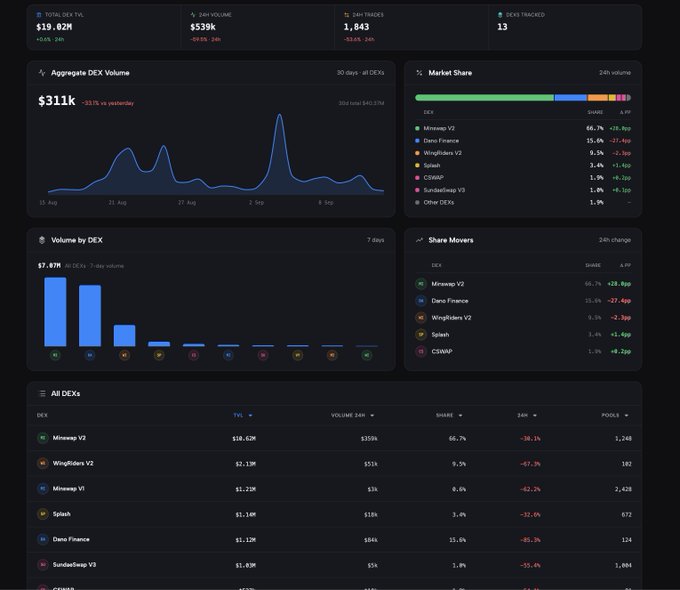The height and width of the screenshot is (590, 680).
Task: Open SundaeSwap V3 in Market Share legend
Action: click(x=444, y=190)
